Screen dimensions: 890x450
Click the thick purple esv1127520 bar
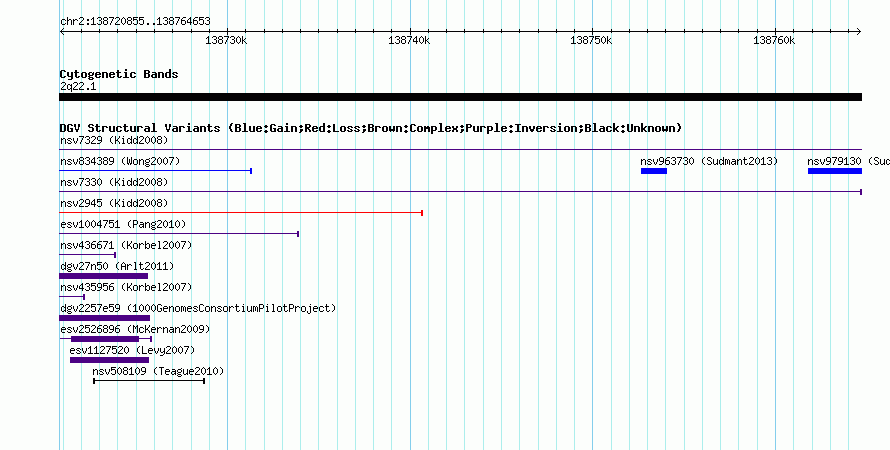(x=110, y=360)
